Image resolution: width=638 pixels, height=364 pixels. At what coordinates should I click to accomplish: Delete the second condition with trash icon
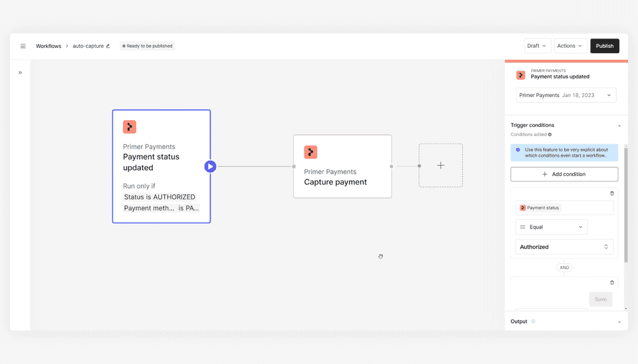(612, 283)
